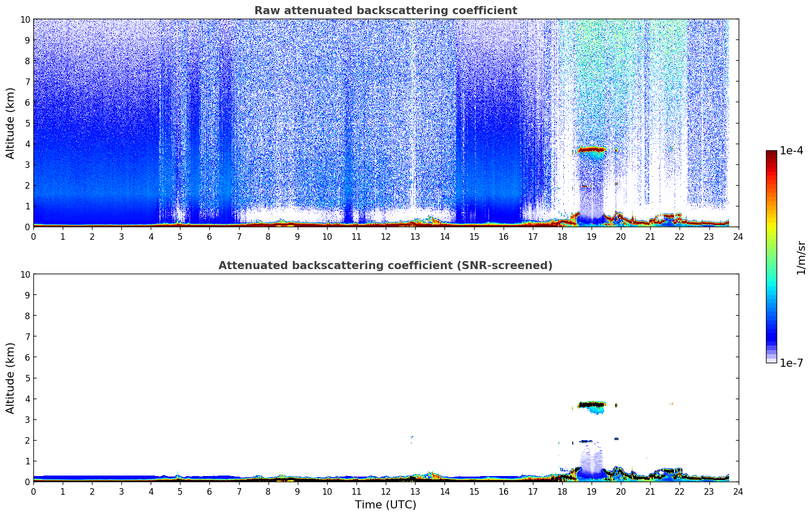
Task: Click the color scale bar gradient
Action: (771, 256)
